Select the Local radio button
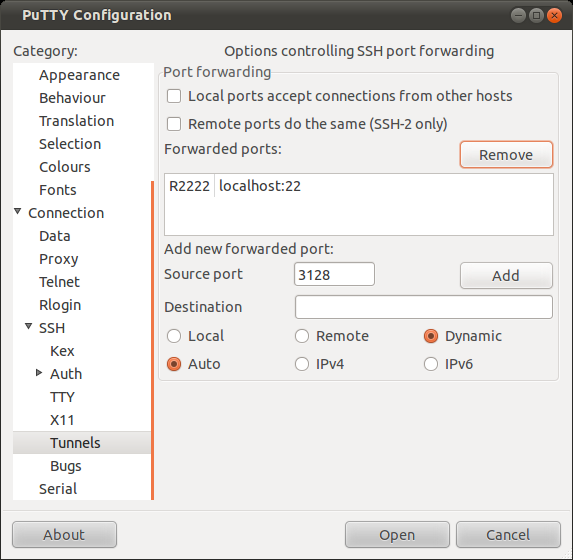This screenshot has width=573, height=560. (x=174, y=336)
